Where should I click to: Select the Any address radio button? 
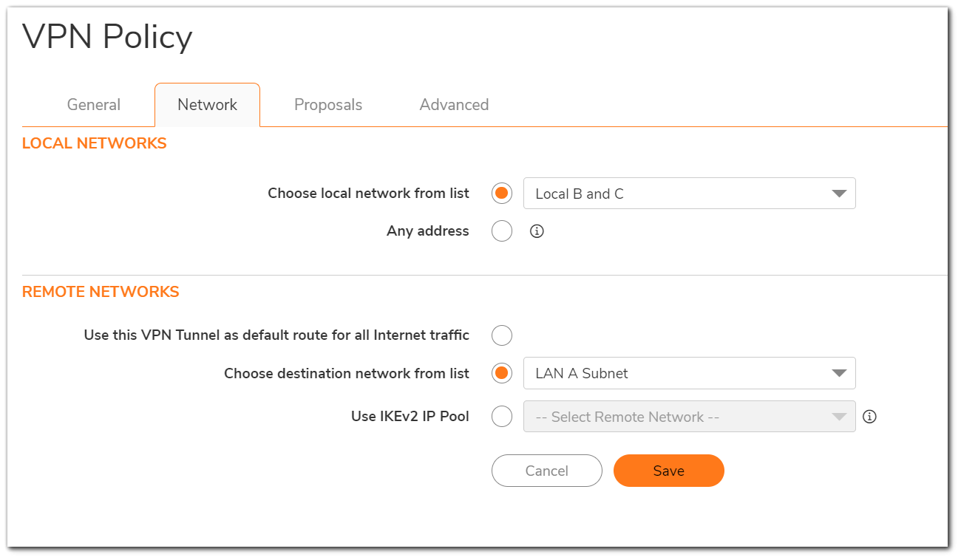pos(502,231)
